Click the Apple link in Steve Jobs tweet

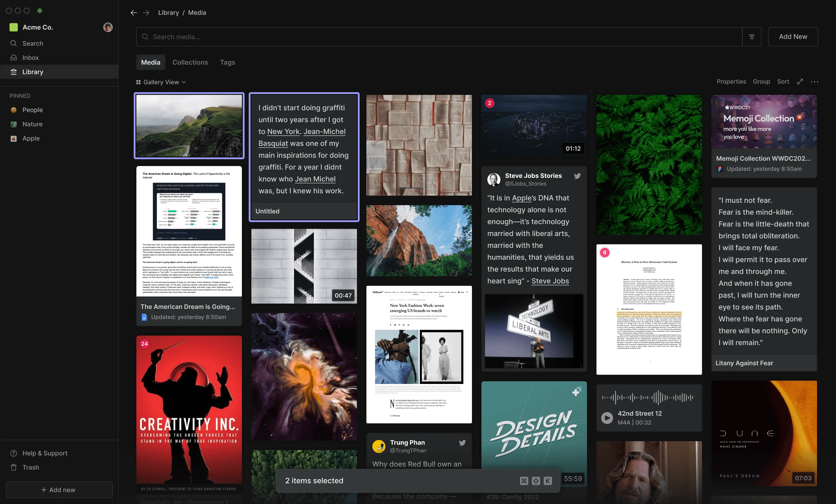[521, 198]
